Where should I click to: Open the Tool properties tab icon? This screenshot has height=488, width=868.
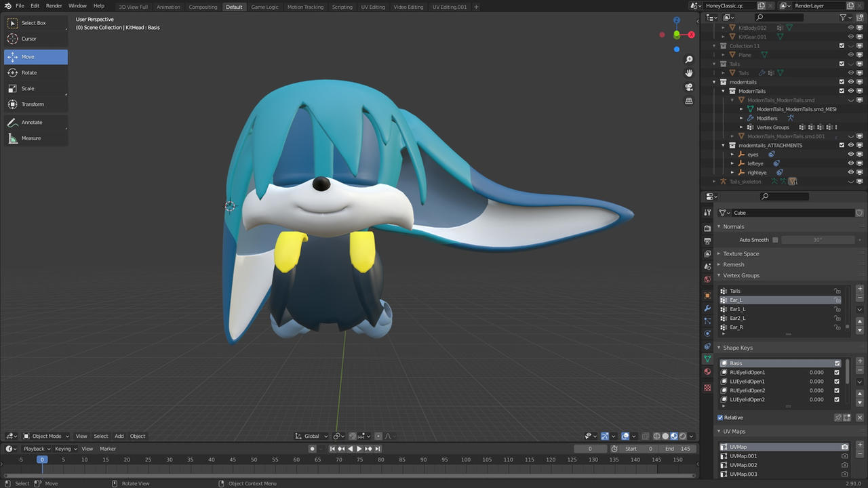point(707,213)
